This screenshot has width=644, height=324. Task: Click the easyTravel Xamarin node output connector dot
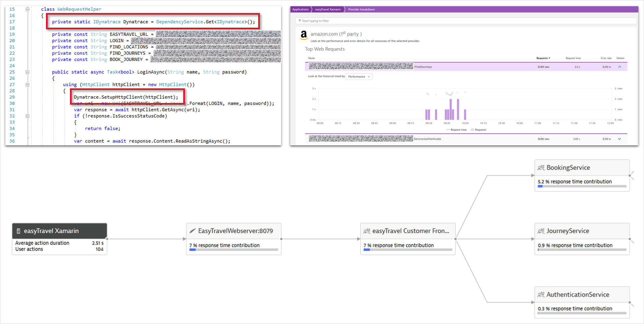[x=107, y=239]
